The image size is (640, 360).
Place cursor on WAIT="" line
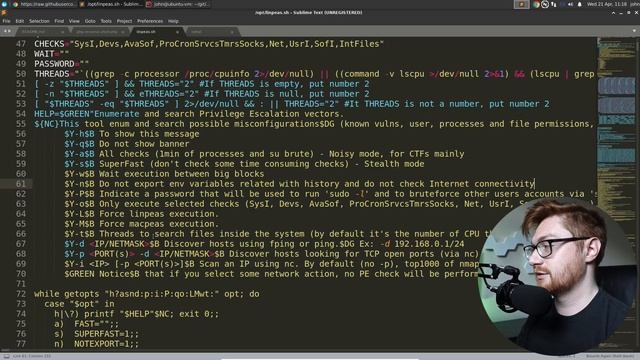51,54
